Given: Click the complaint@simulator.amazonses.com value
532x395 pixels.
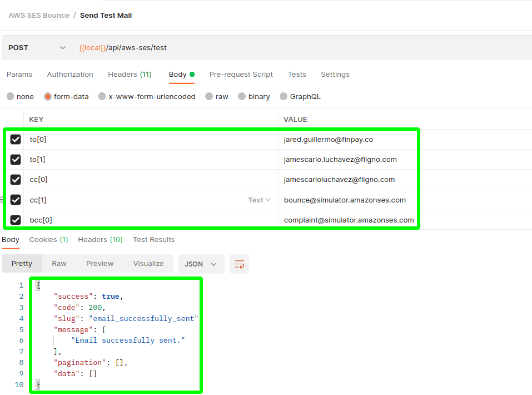Looking at the screenshot, I should pos(349,220).
